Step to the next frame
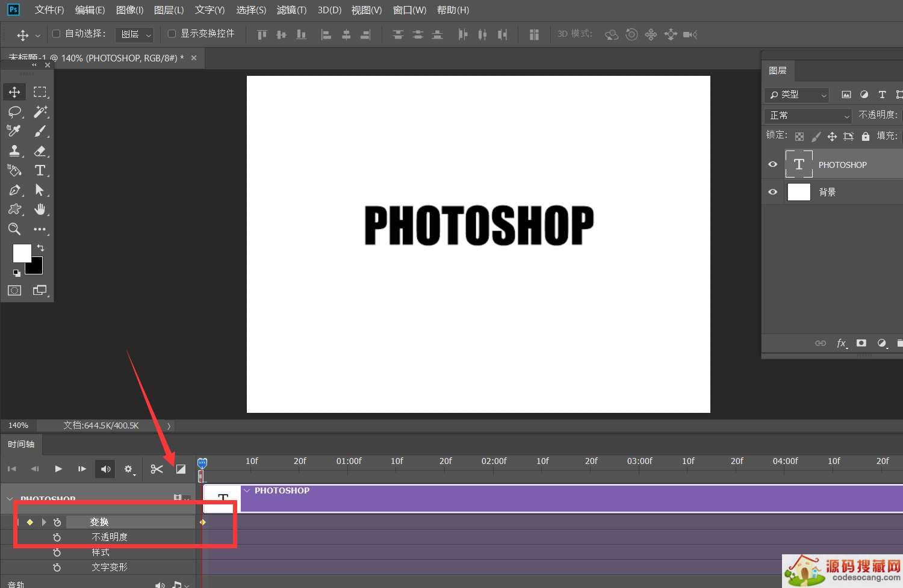This screenshot has height=588, width=903. point(82,469)
